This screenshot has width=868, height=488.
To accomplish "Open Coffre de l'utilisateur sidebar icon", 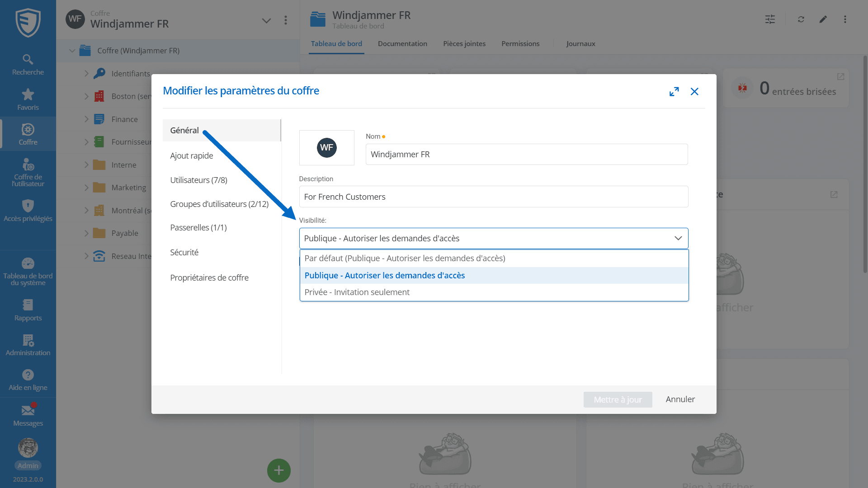I will [x=28, y=164].
